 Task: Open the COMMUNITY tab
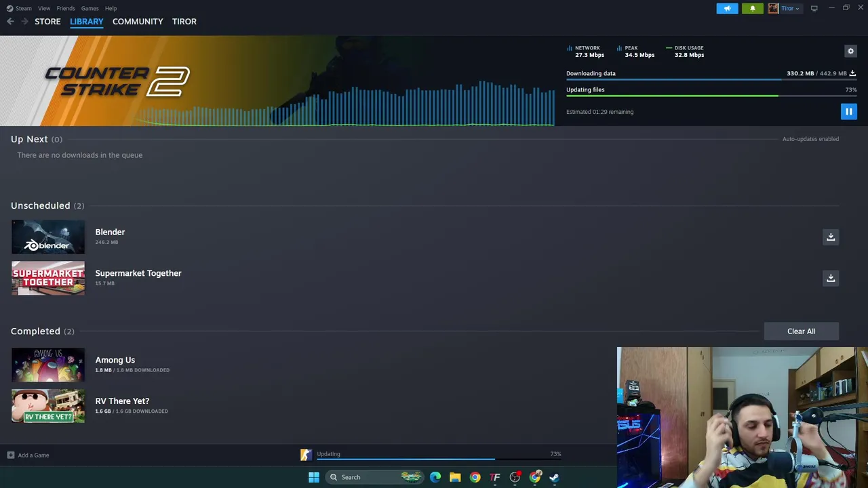point(138,22)
